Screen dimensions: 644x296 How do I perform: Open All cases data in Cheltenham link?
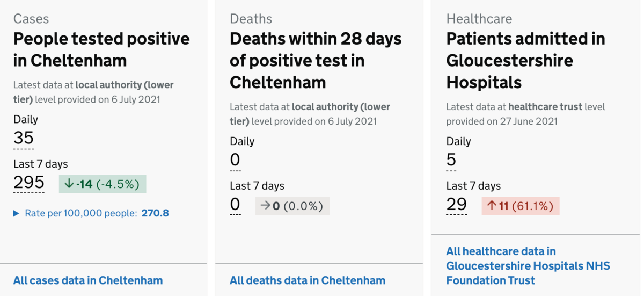click(88, 280)
